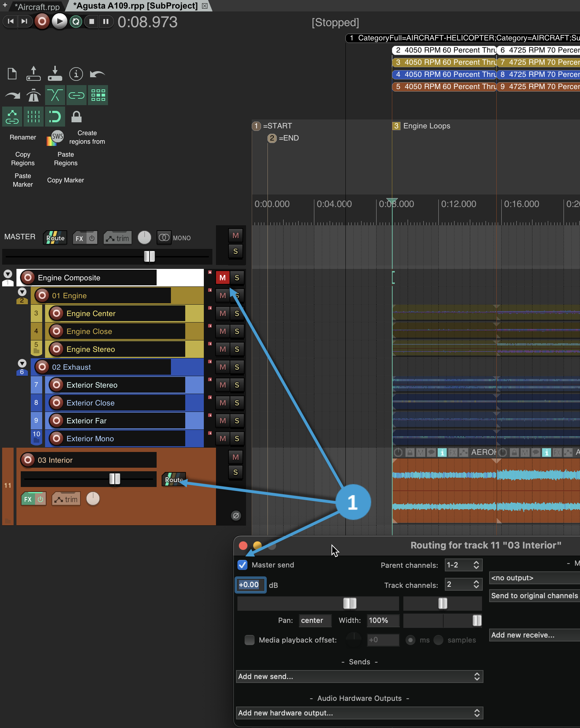The width and height of the screenshot is (580, 728).
Task: Open the Add new hardware output dropdown
Action: click(359, 713)
